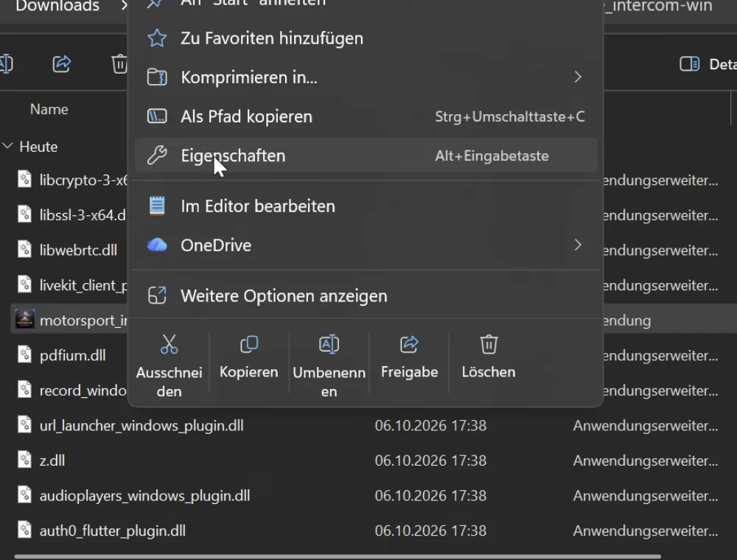The image size is (737, 560).
Task: Select Im Editor bearbeiten
Action: (x=366, y=206)
